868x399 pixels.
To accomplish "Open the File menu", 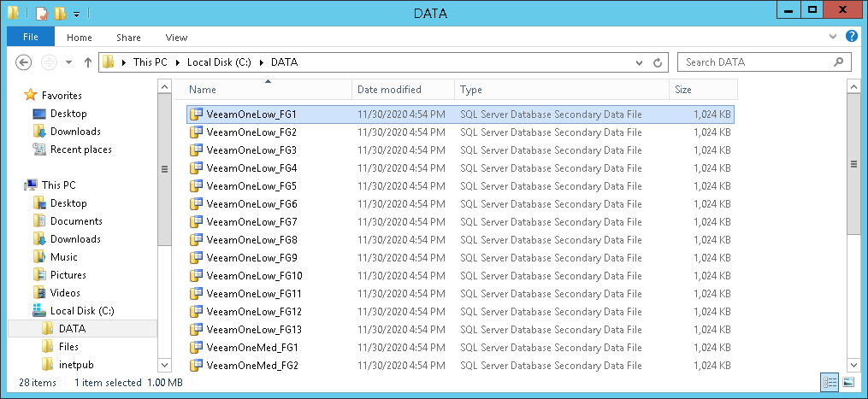I will tap(31, 37).
